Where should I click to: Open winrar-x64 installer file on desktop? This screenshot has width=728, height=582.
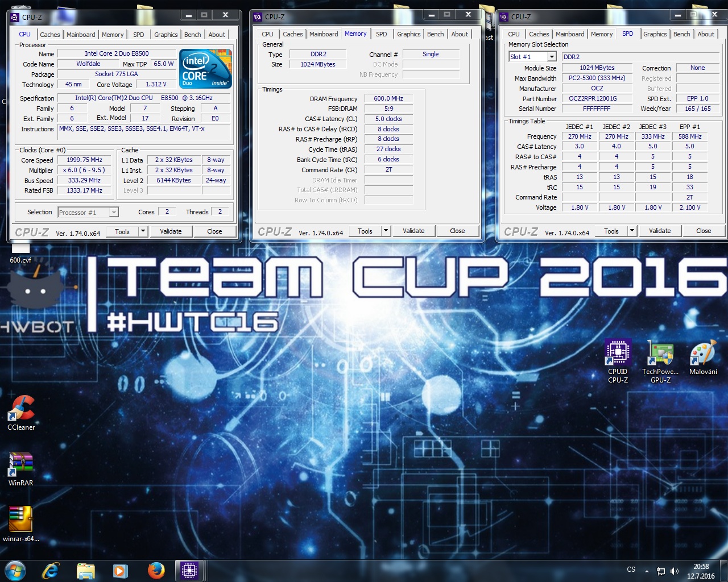[x=20, y=524]
